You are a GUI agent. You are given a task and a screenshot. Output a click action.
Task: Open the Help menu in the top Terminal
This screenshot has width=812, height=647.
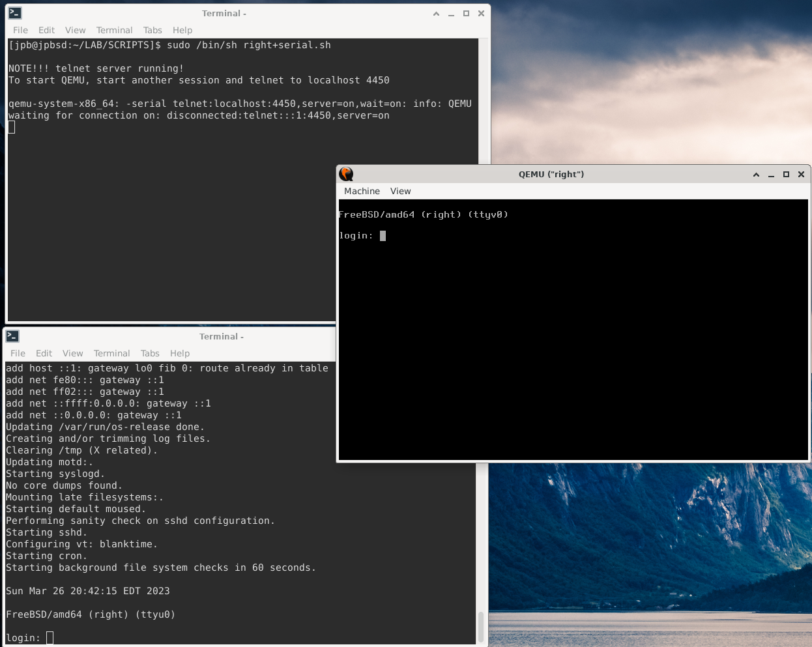182,30
